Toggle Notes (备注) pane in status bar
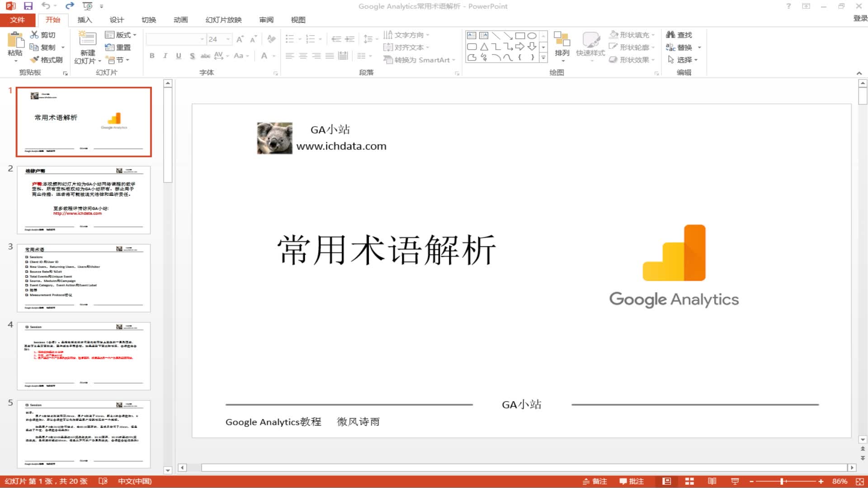This screenshot has height=488, width=868. [x=595, y=482]
